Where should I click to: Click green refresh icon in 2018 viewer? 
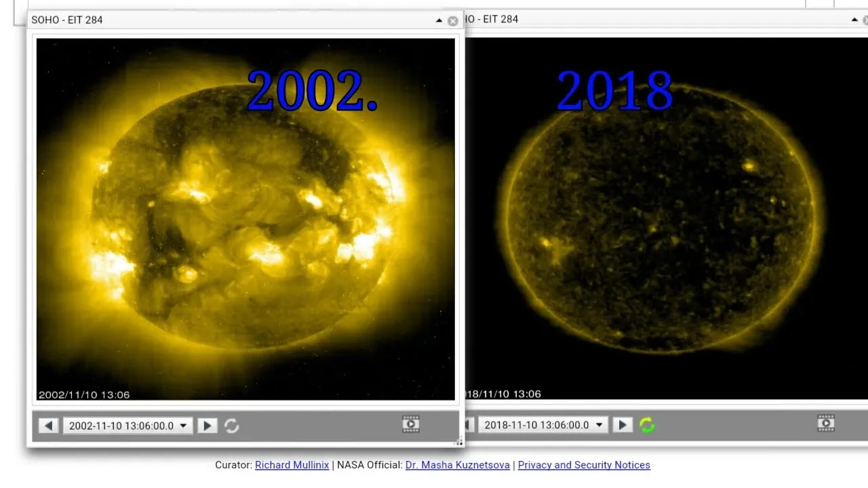(x=647, y=425)
